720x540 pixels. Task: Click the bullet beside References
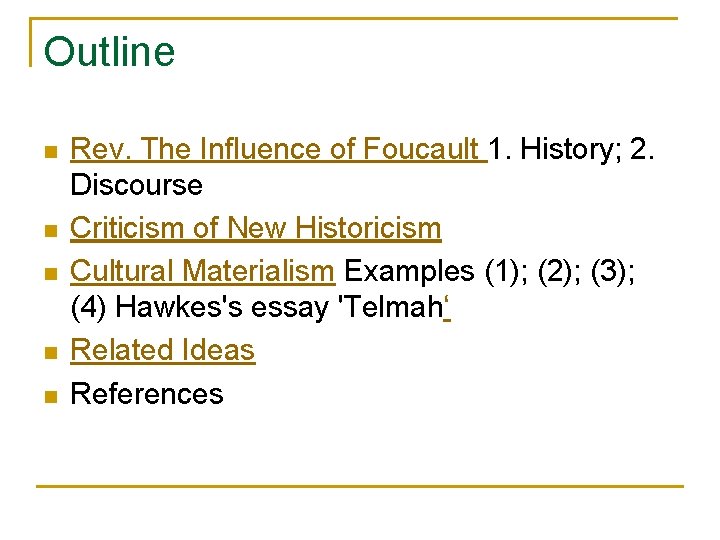pos(49,397)
